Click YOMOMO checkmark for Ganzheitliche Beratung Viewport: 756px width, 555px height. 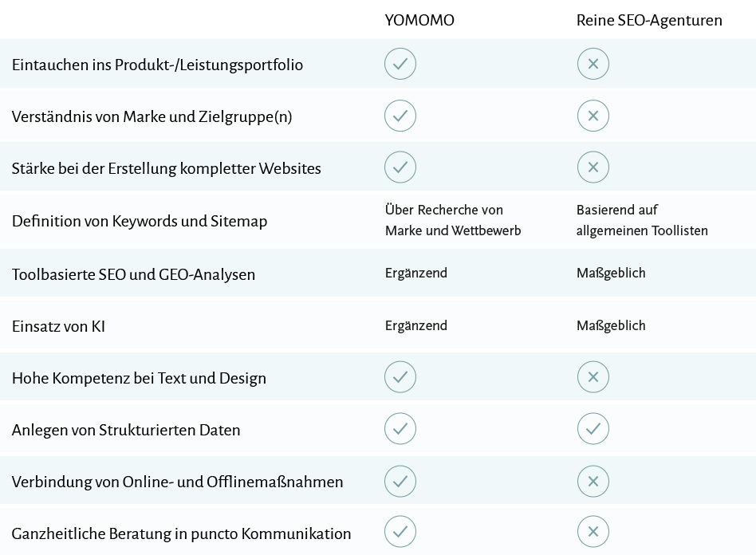coord(400,532)
